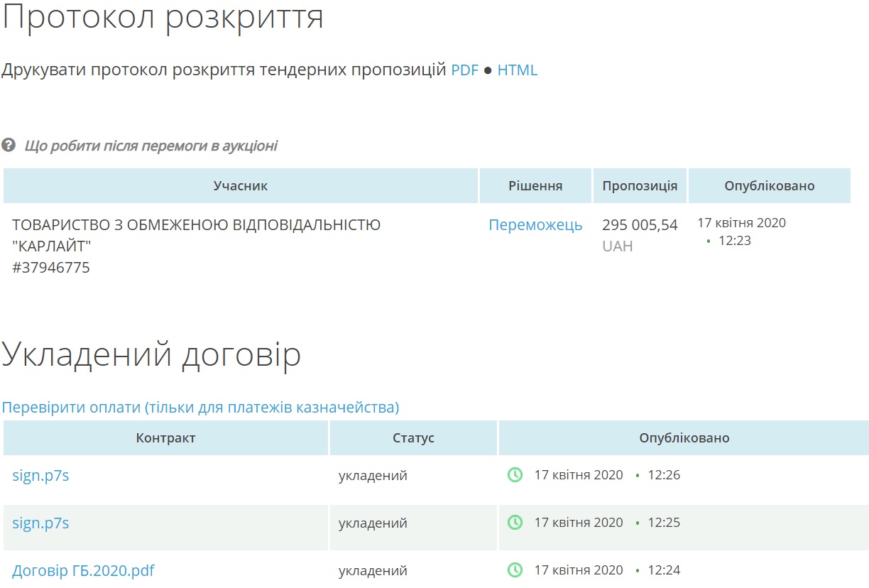Click 'Друкувати протокол розкриття тендерних пропозицій' text
This screenshot has width=869, height=588.
tap(224, 70)
